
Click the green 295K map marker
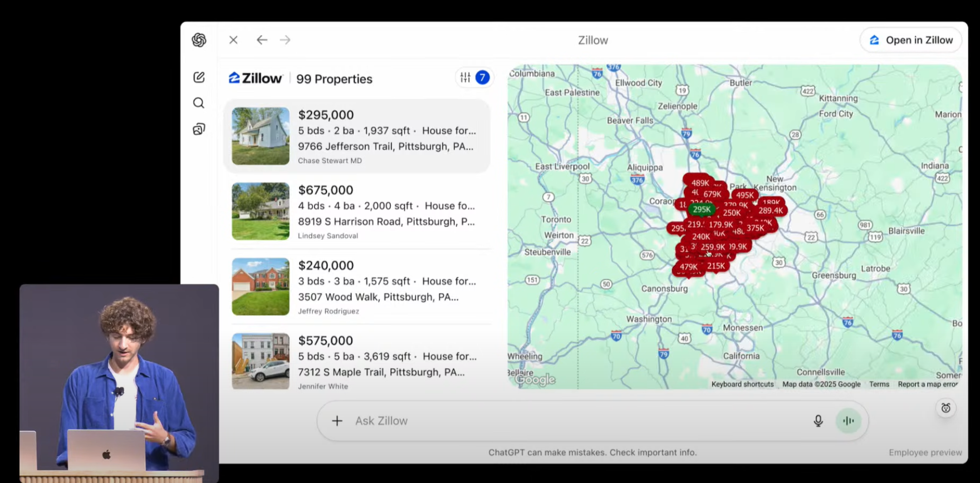click(702, 209)
